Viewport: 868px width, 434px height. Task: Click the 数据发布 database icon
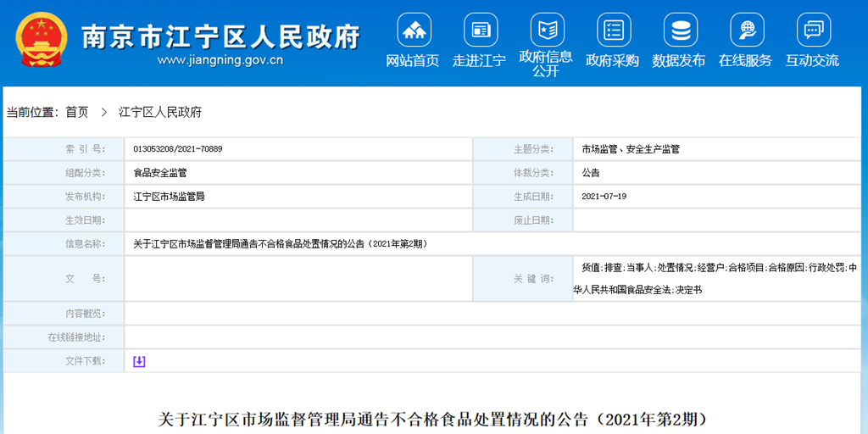[x=680, y=30]
